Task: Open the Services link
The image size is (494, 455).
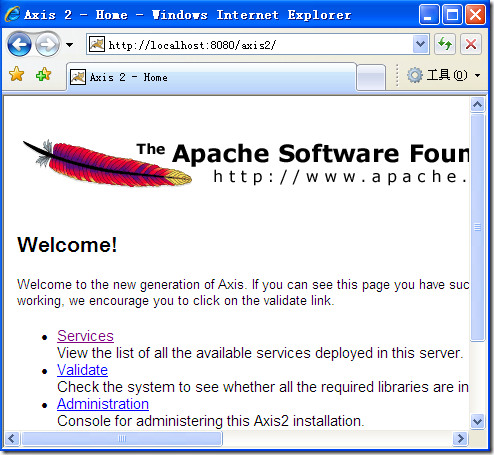Action: click(85, 336)
